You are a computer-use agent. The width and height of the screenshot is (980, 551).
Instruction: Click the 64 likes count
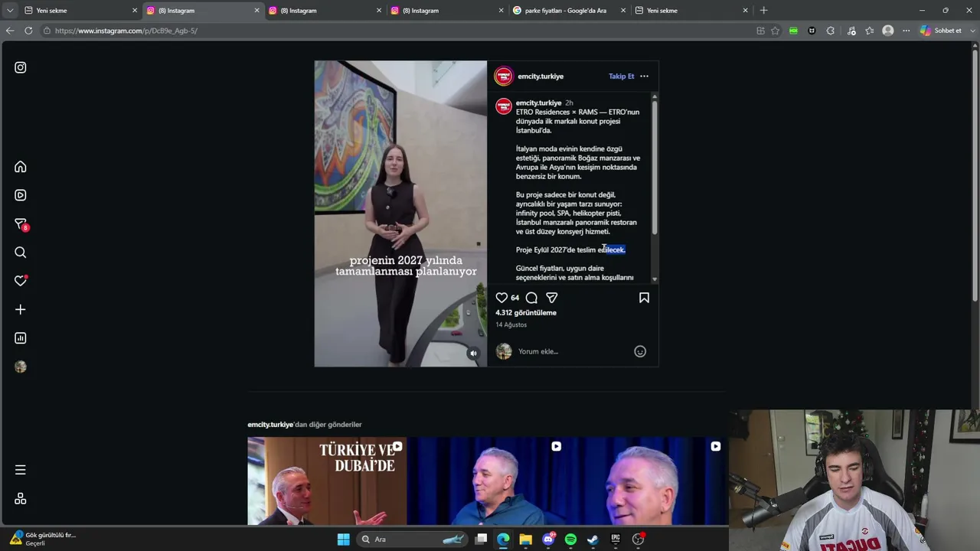tap(515, 298)
